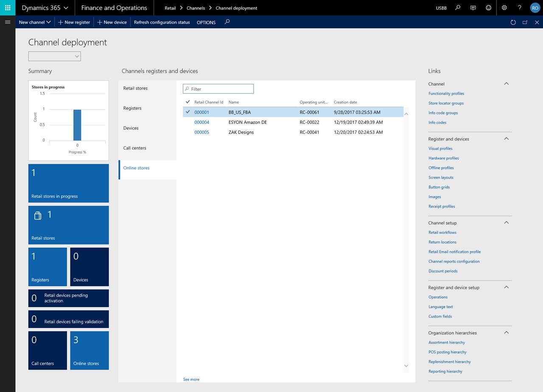
Task: Open the Dynamics 365 dropdown menu
Action: (45, 8)
